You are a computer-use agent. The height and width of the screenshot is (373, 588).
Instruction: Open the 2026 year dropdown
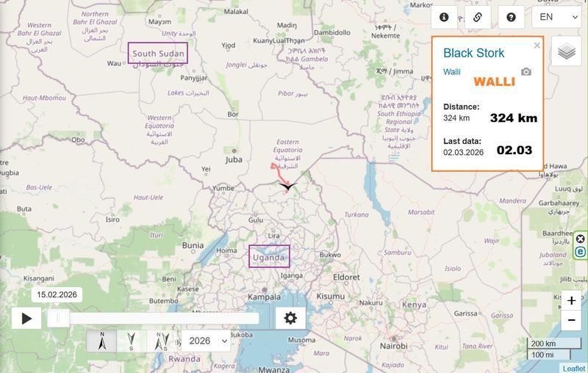(206, 341)
